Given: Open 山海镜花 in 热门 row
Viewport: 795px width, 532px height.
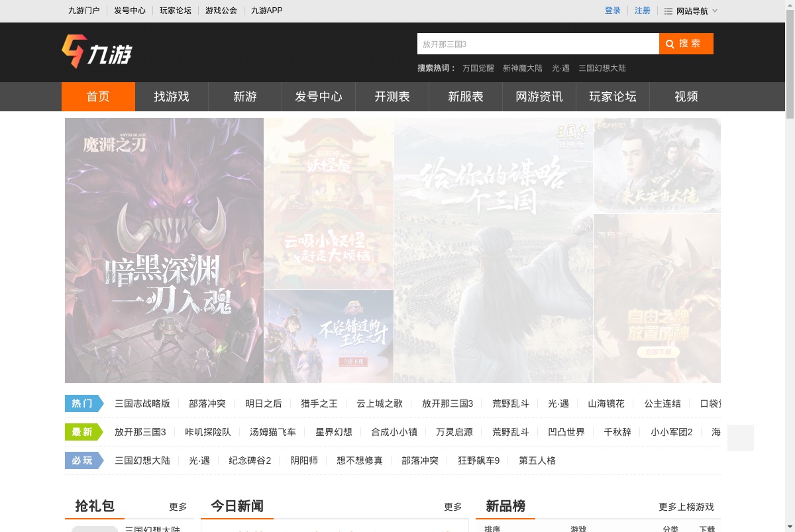Looking at the screenshot, I should tap(606, 403).
